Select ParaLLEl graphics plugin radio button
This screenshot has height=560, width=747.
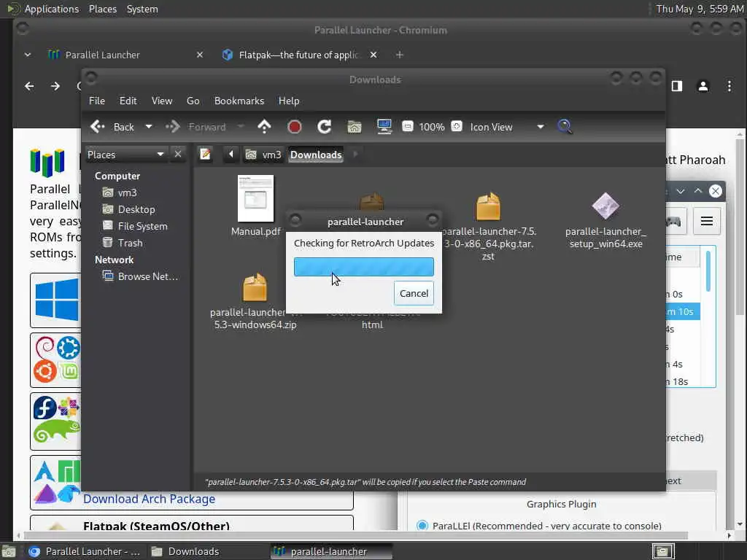[422, 525]
